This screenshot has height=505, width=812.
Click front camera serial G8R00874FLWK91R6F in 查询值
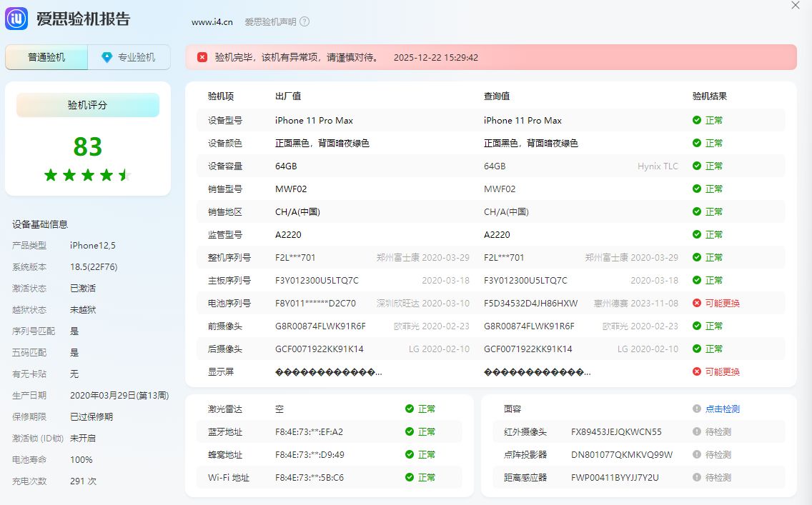[529, 326]
